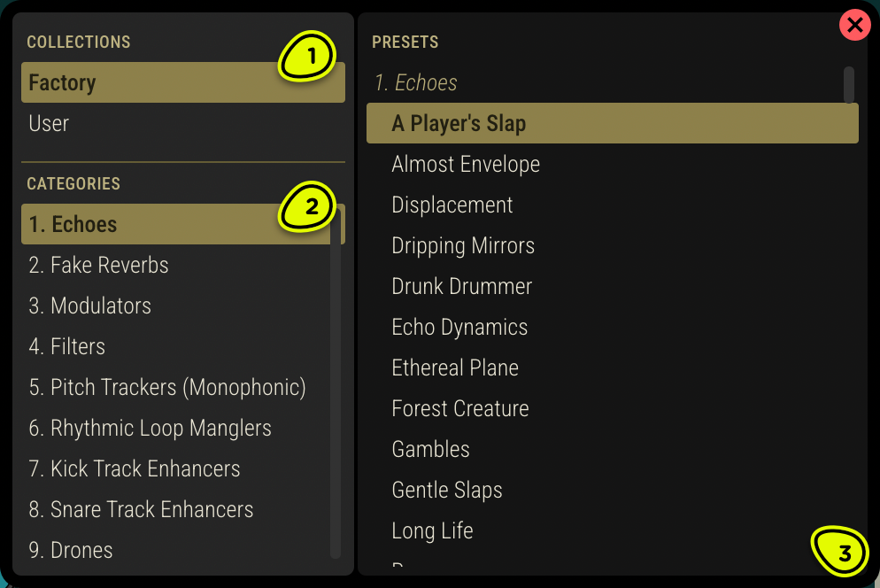The height and width of the screenshot is (588, 880).
Task: Switch to the User collection
Action: pyautogui.click(x=49, y=123)
